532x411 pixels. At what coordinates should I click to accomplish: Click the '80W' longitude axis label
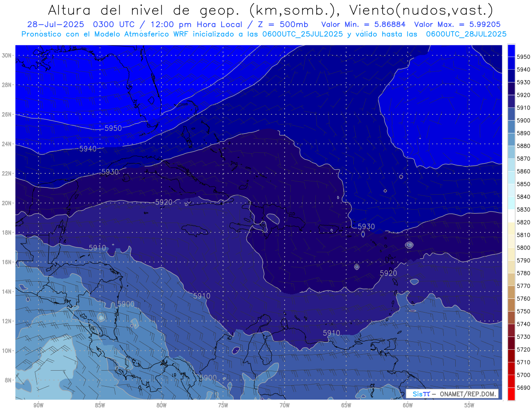pyautogui.click(x=161, y=406)
